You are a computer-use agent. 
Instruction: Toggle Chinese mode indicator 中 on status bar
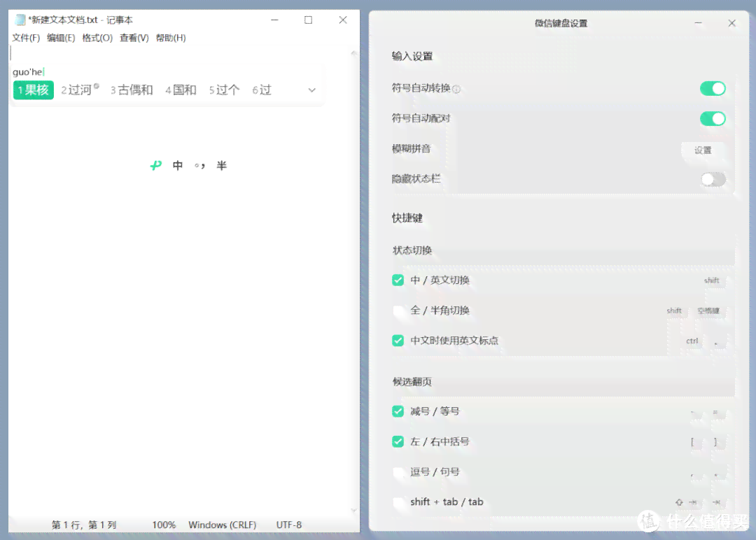177,166
